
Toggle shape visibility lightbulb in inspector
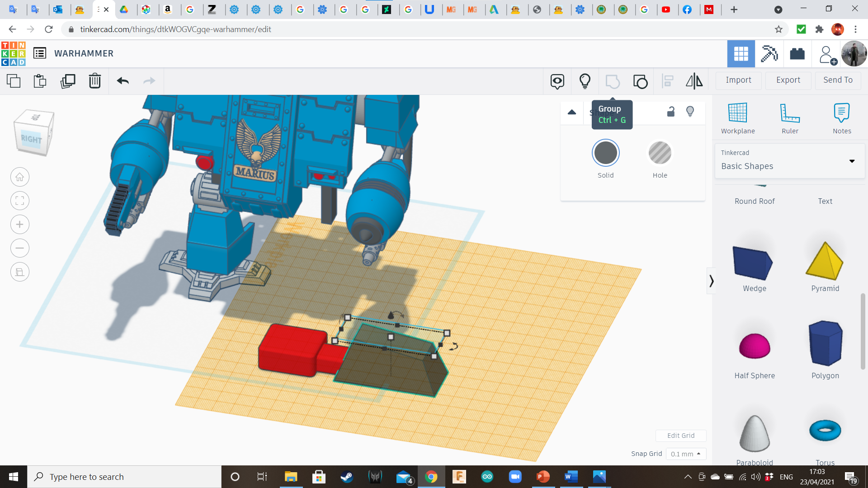[690, 112]
